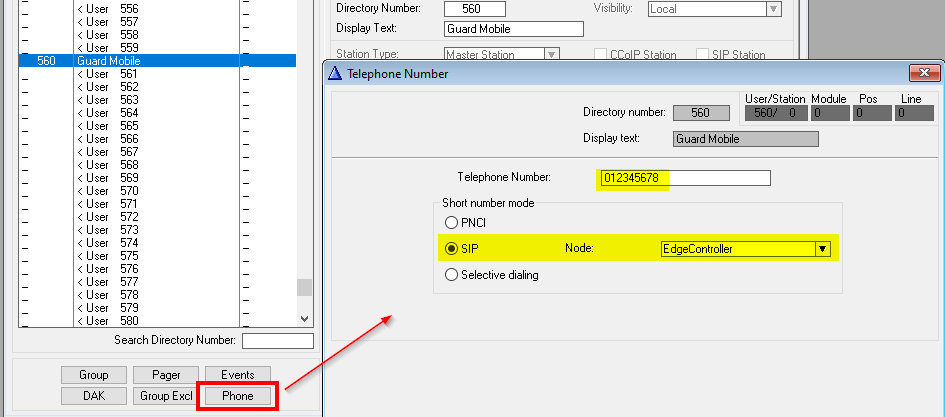Select the User 568 row
Image resolution: width=945 pixels, height=417 pixels.
[x=157, y=165]
